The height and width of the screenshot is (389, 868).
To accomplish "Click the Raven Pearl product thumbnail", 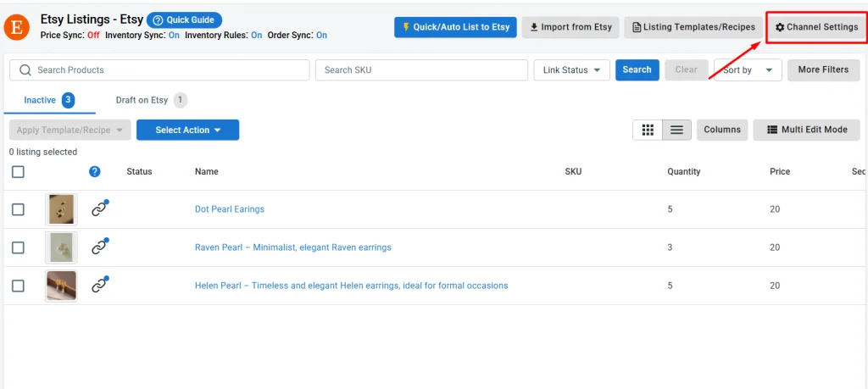I will pyautogui.click(x=61, y=247).
